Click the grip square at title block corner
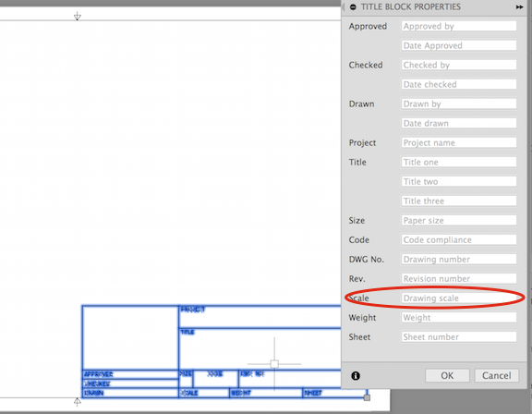 (x=367, y=397)
